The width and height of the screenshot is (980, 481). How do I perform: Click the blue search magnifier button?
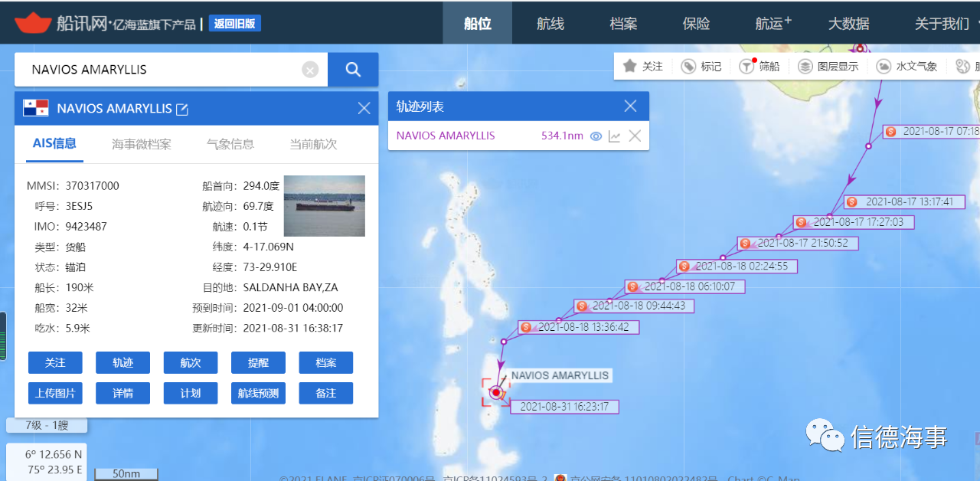[353, 70]
